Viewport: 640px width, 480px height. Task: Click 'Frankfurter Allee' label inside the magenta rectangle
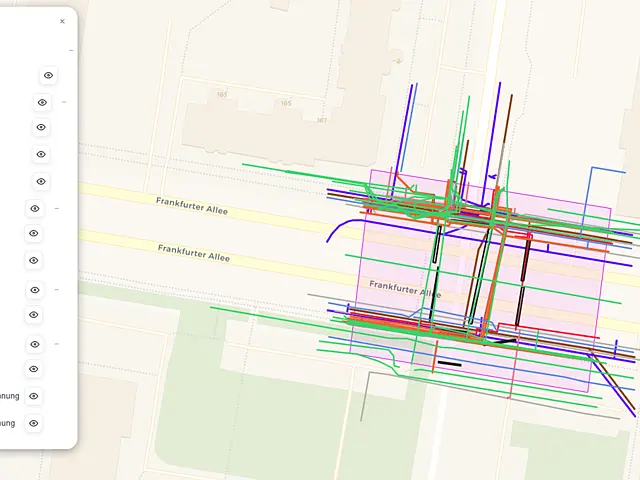coord(405,289)
